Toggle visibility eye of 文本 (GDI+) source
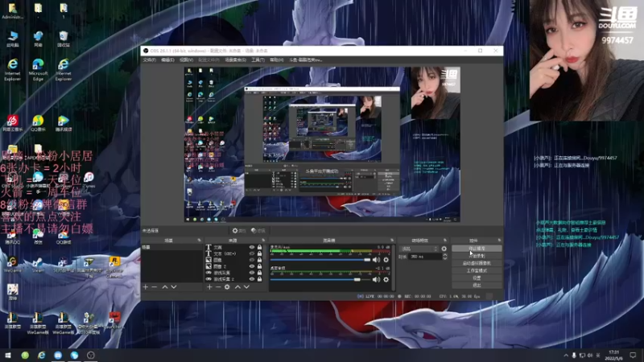The image size is (644, 362). 252,253
